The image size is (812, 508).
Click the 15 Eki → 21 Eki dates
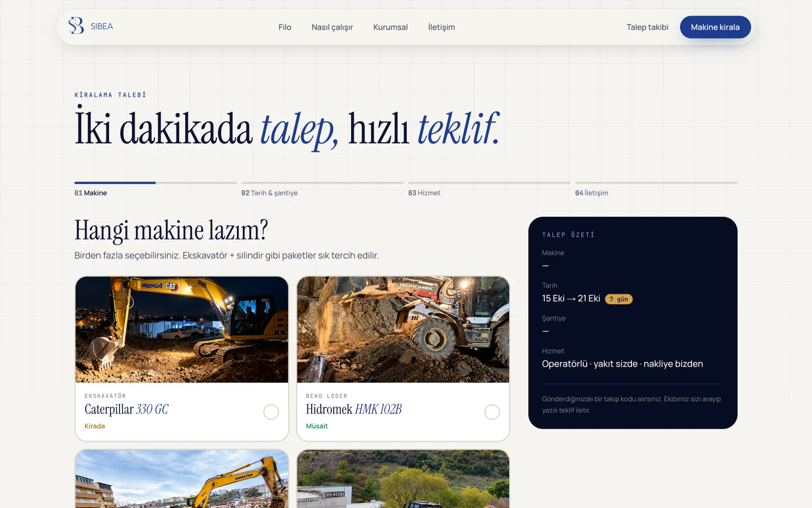571,298
